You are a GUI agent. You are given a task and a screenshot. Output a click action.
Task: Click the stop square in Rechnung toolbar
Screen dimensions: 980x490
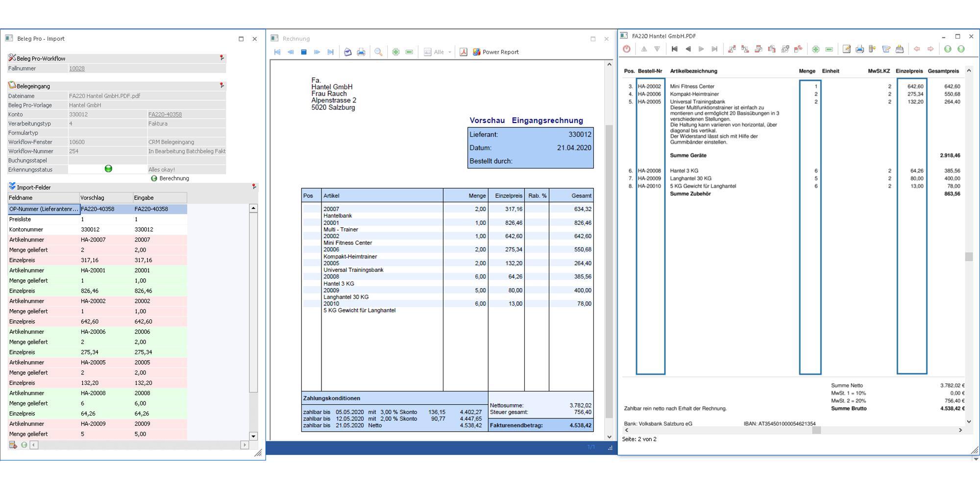click(304, 52)
